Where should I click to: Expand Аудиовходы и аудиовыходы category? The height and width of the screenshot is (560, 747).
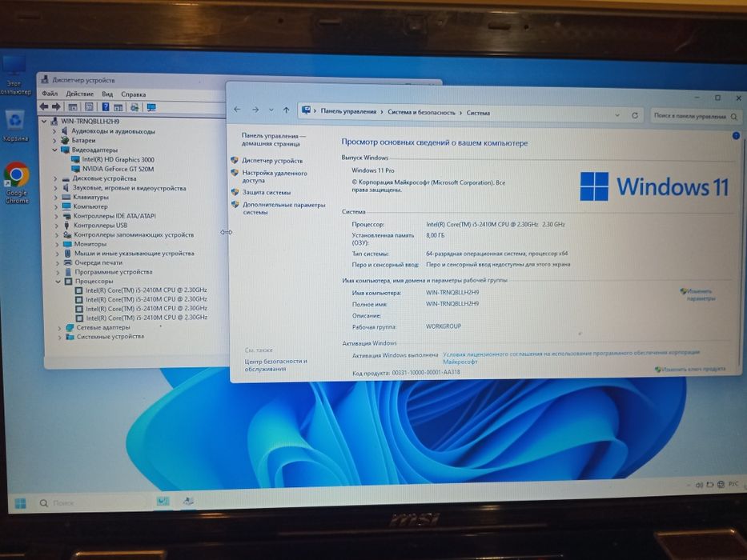tap(54, 131)
